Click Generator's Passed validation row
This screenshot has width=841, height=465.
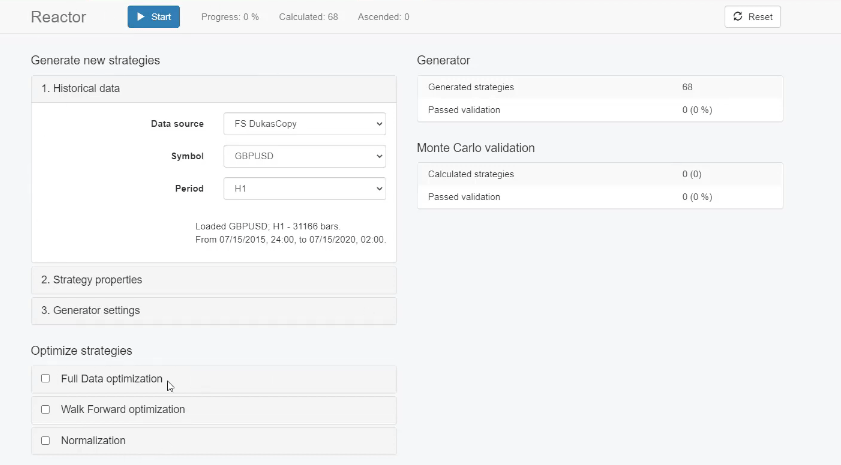click(599, 110)
